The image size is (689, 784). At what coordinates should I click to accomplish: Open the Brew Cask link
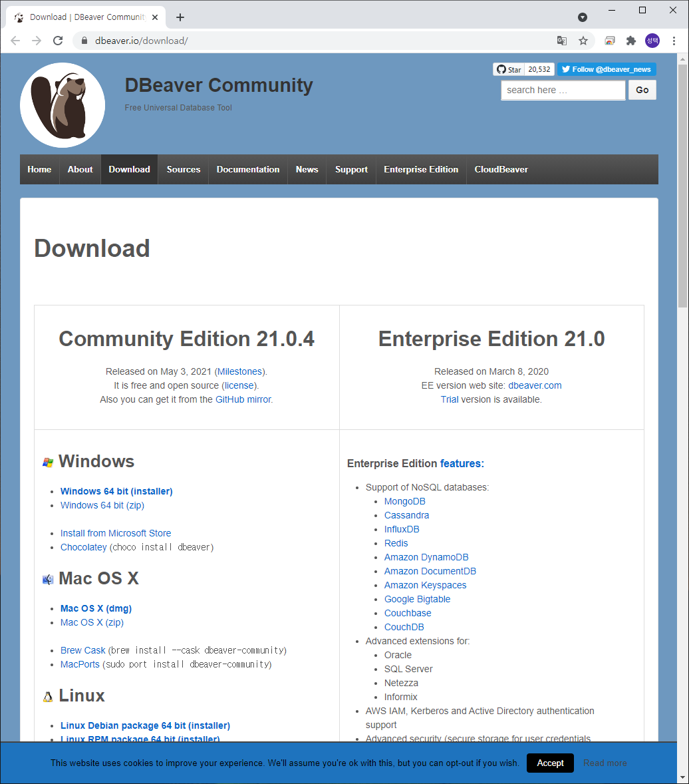point(83,650)
